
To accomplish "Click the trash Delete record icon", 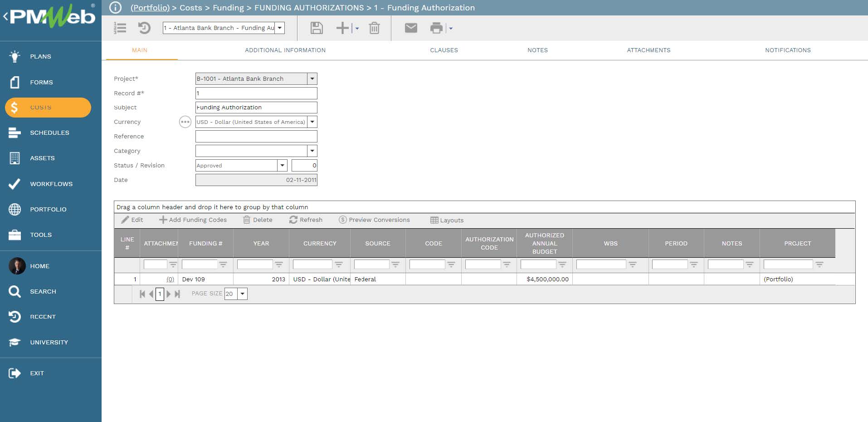I will (374, 28).
